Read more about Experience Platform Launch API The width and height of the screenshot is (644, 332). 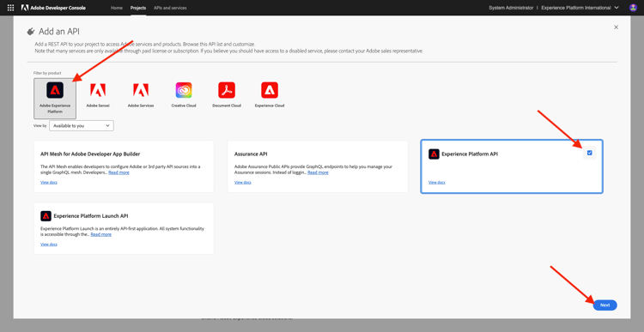tap(101, 234)
